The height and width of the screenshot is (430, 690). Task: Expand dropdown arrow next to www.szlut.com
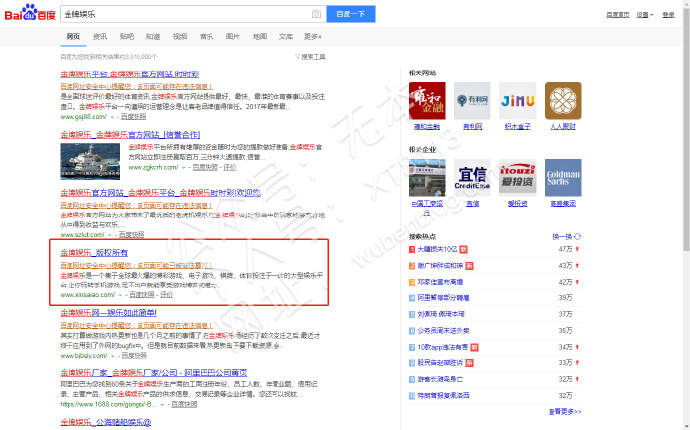[110, 235]
